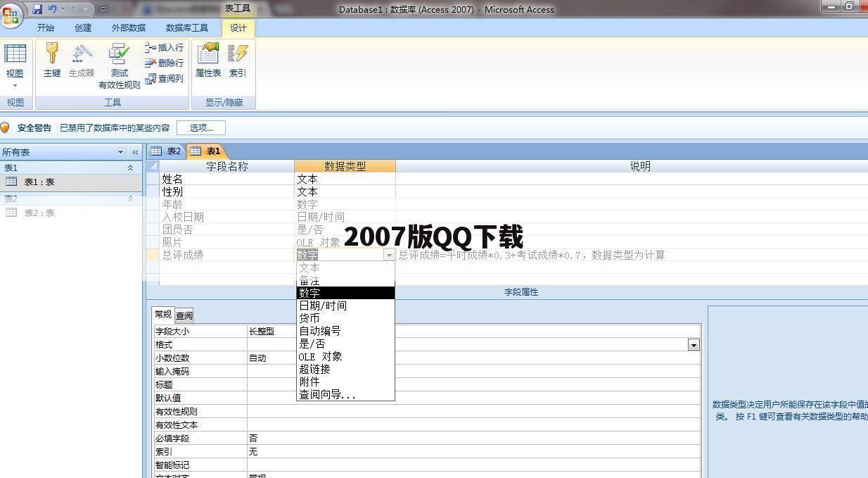
Task: Choose 超链接 from the data type list
Action: 345,369
